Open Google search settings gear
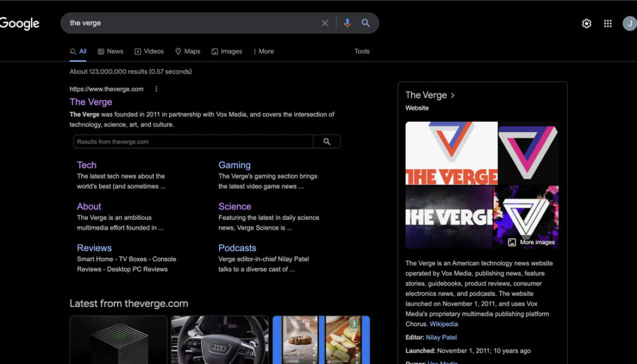The width and height of the screenshot is (637, 364). point(586,22)
